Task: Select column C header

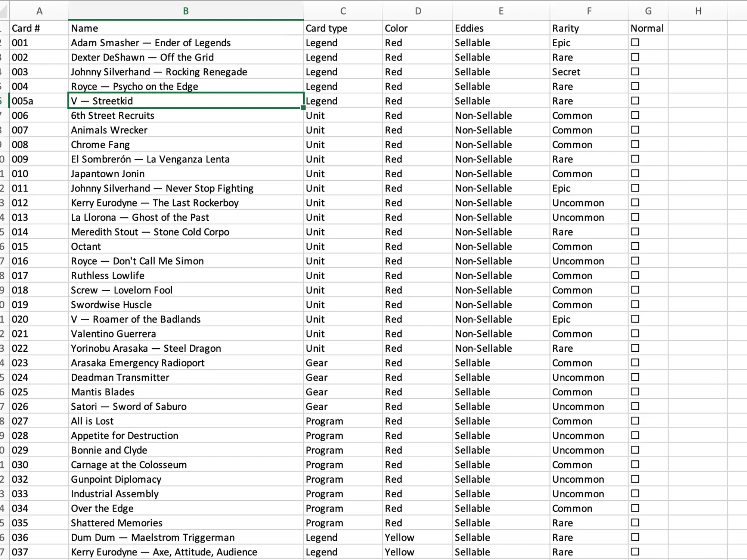Action: click(343, 11)
